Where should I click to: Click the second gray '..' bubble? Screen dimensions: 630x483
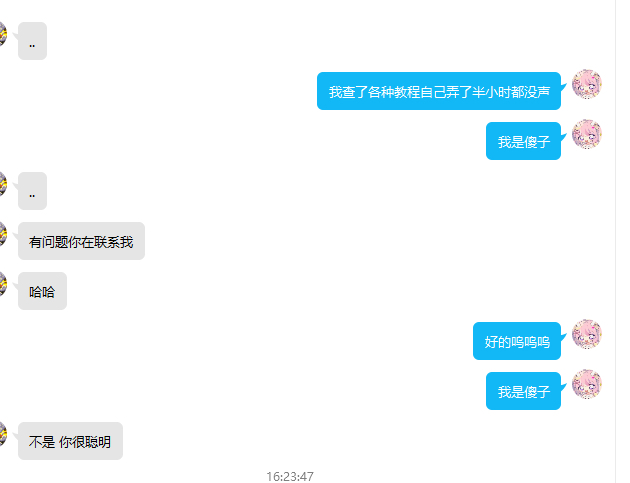click(x=33, y=191)
